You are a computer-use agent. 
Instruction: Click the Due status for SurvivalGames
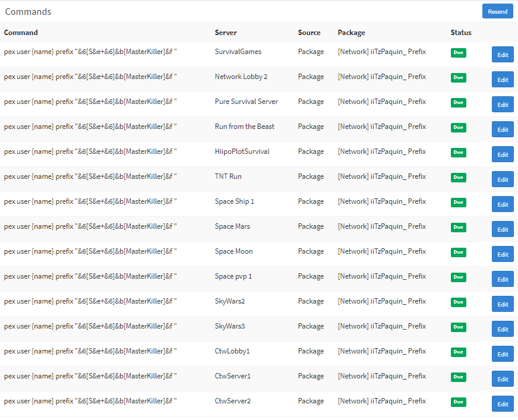click(458, 52)
